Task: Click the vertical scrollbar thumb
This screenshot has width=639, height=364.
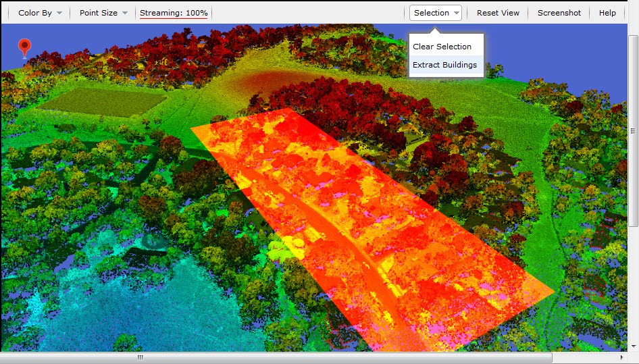Action: tap(633, 131)
